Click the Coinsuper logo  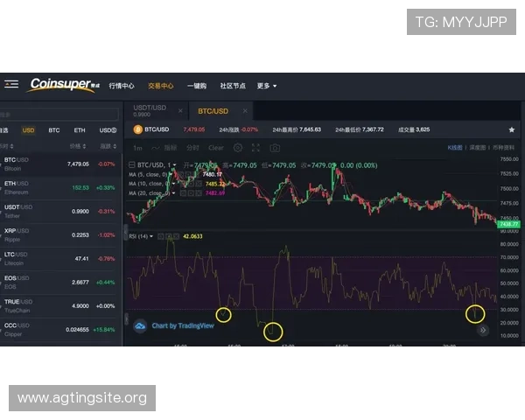tap(65, 85)
